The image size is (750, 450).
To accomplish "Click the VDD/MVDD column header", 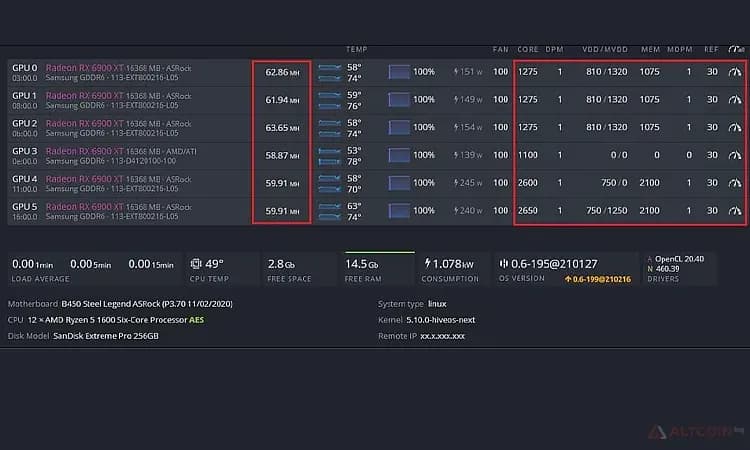I will (605, 49).
